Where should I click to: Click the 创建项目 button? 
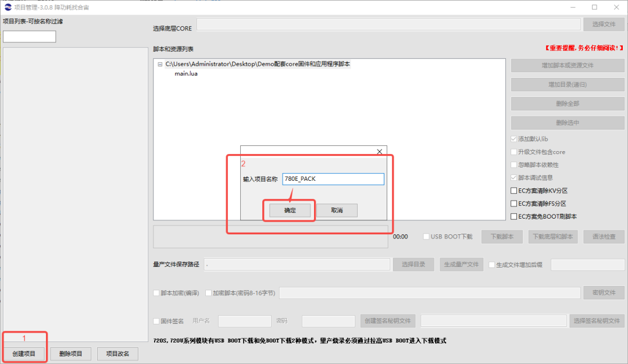(24, 354)
